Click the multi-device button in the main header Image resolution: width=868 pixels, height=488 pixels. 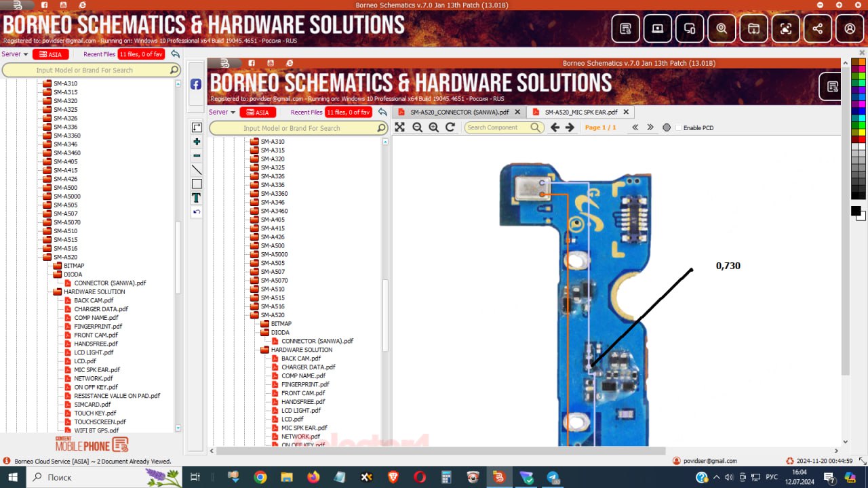click(x=690, y=28)
